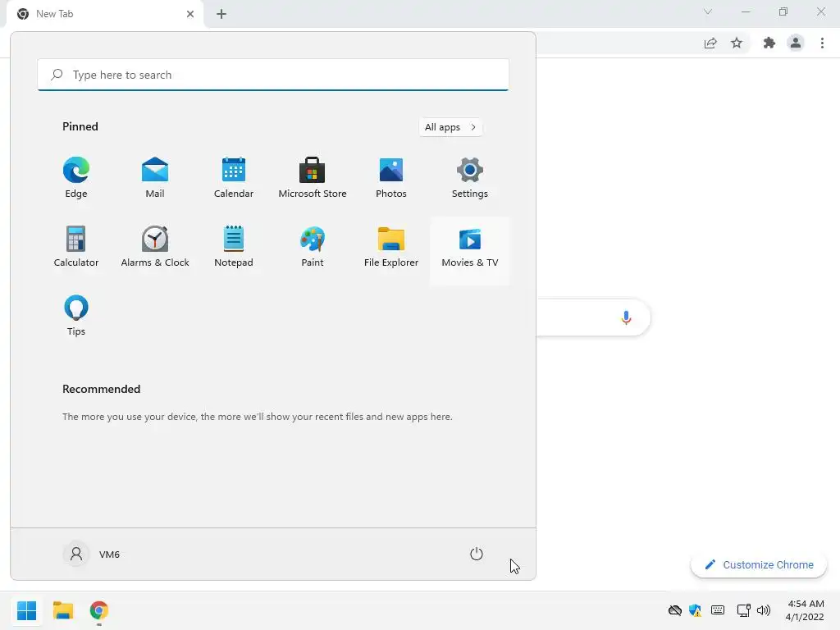Image resolution: width=840 pixels, height=630 pixels.
Task: Bookmark this tab with star icon
Action: click(737, 43)
